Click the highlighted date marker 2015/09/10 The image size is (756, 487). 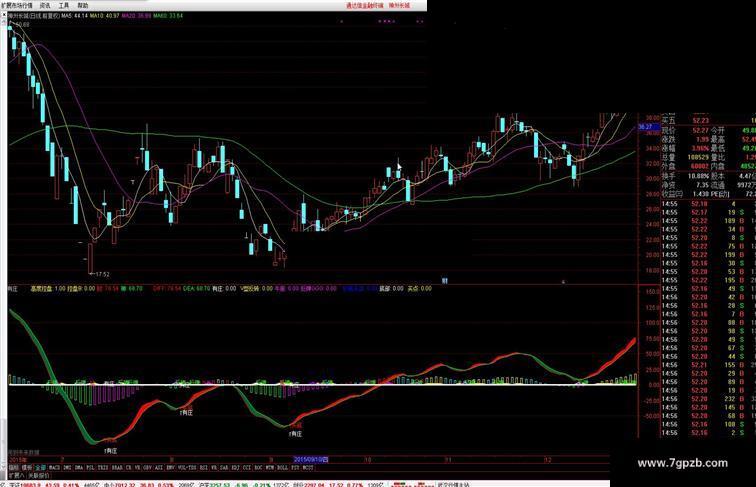coord(311,460)
